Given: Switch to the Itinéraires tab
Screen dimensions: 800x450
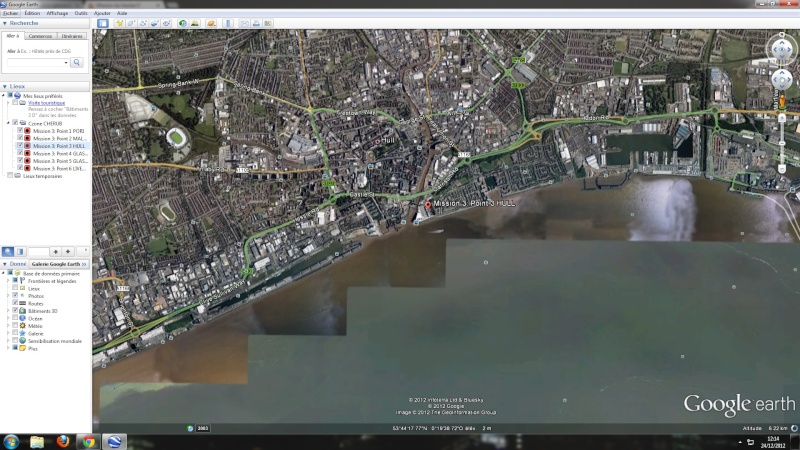Looking at the screenshot, I should click(x=72, y=36).
